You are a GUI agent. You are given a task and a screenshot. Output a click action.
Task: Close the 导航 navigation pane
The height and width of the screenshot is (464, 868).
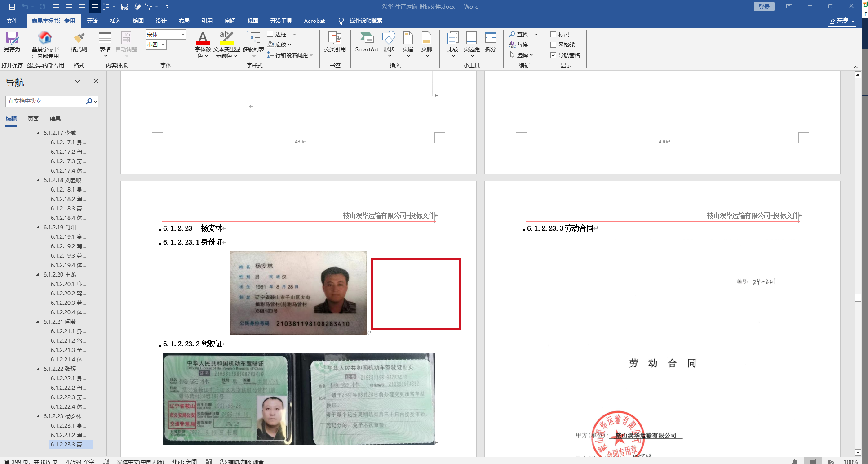coord(96,81)
